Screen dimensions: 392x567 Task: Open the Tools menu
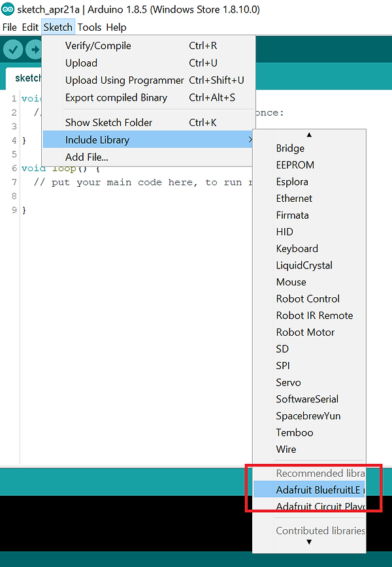[x=90, y=27]
